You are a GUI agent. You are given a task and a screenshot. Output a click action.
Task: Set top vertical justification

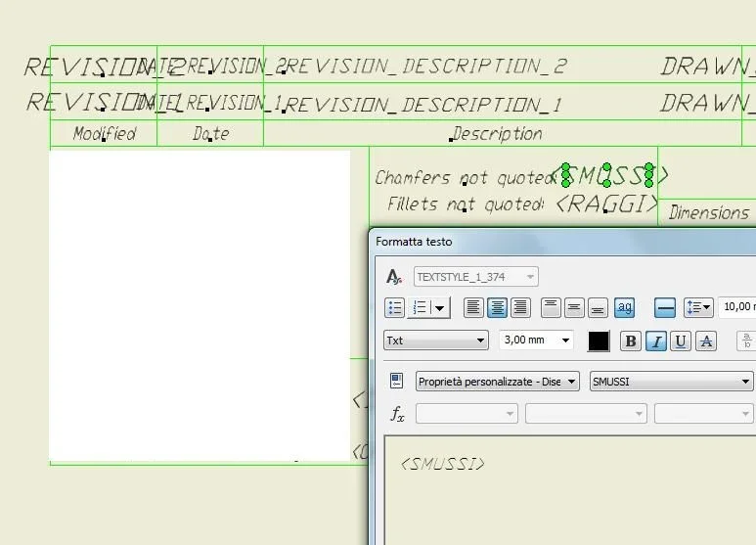point(551,307)
